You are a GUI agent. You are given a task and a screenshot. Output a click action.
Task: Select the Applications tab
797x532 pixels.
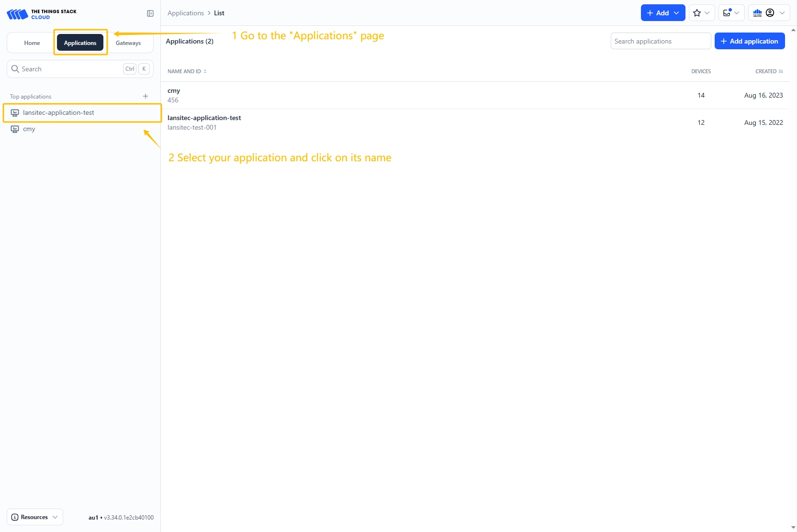pyautogui.click(x=80, y=43)
